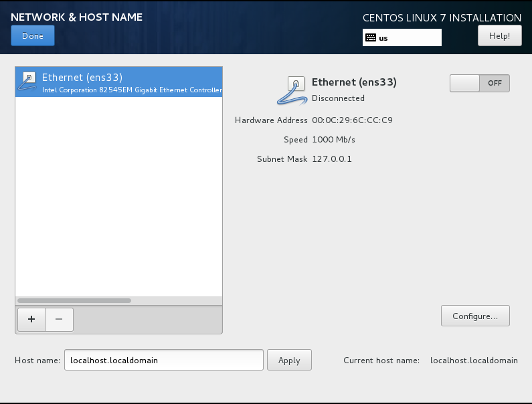The width and height of the screenshot is (532, 404).
Task: Open the Configure... dialog
Action: 475,316
